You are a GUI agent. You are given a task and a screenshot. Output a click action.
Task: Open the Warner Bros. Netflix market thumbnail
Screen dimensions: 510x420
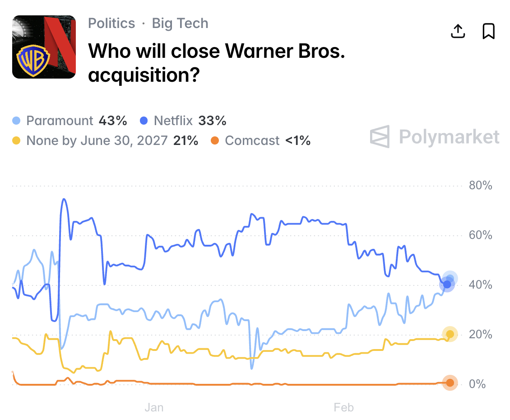click(x=44, y=47)
